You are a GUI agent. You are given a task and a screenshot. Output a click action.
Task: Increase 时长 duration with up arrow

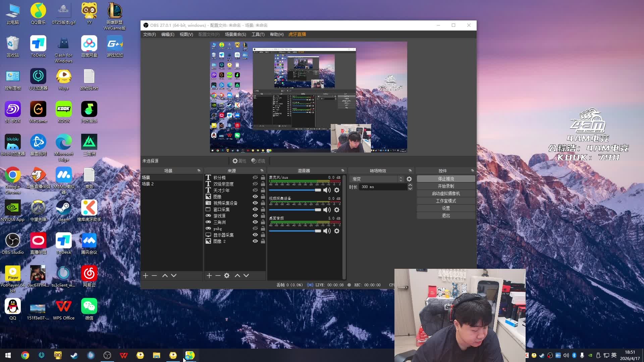coord(410,185)
